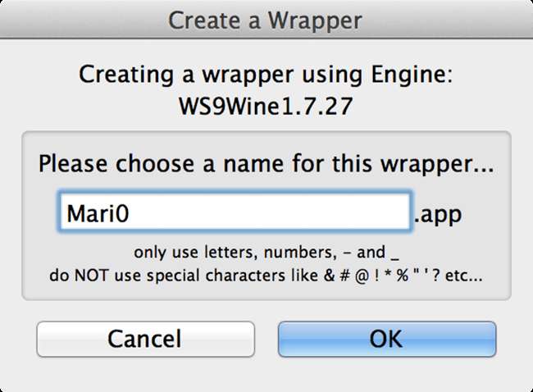Image resolution: width=533 pixels, height=392 pixels.
Task: Click the etc... text ending the warning
Action: click(x=462, y=276)
